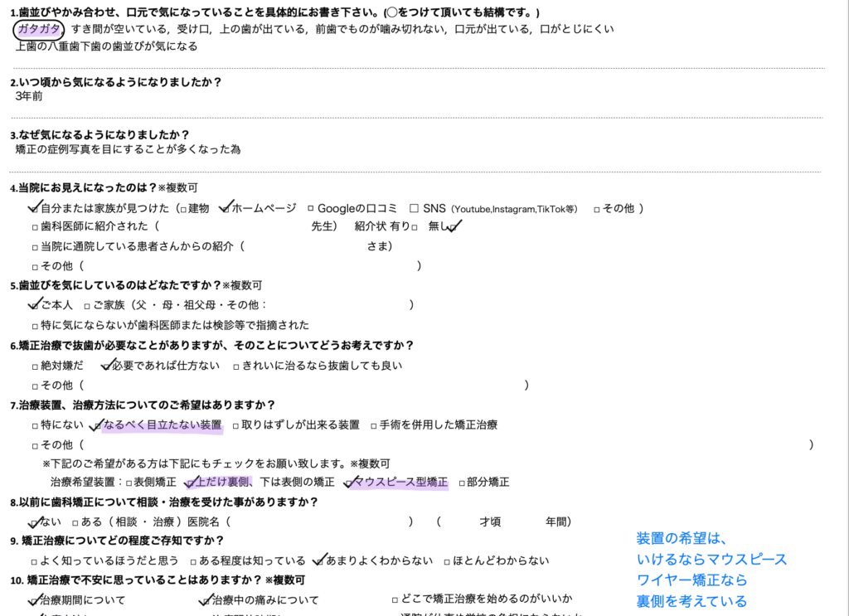Check the SNS checkbox option

[414, 208]
